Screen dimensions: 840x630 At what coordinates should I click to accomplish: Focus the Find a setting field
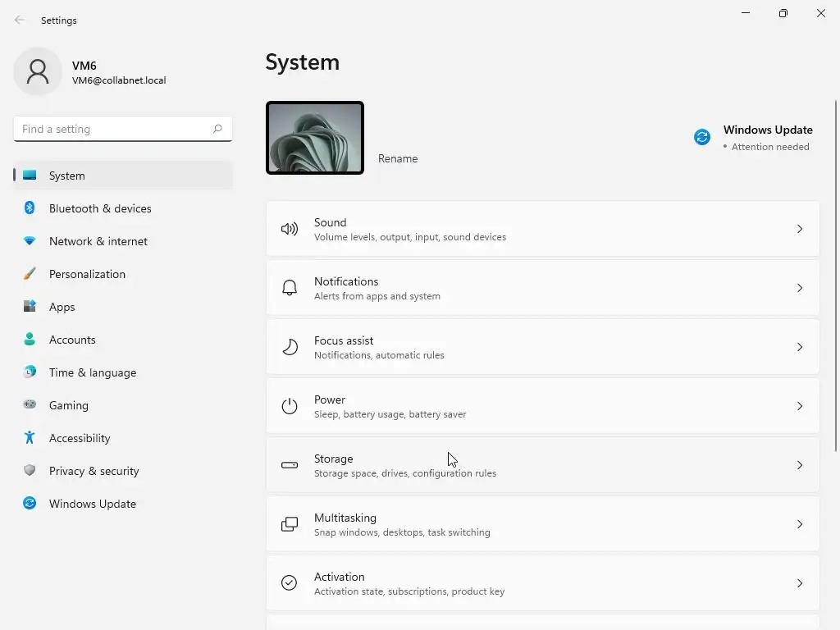click(113, 129)
